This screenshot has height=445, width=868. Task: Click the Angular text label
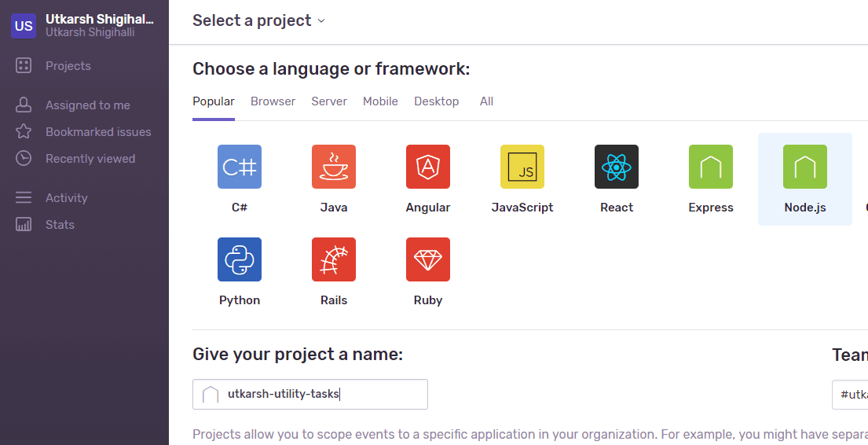(428, 208)
